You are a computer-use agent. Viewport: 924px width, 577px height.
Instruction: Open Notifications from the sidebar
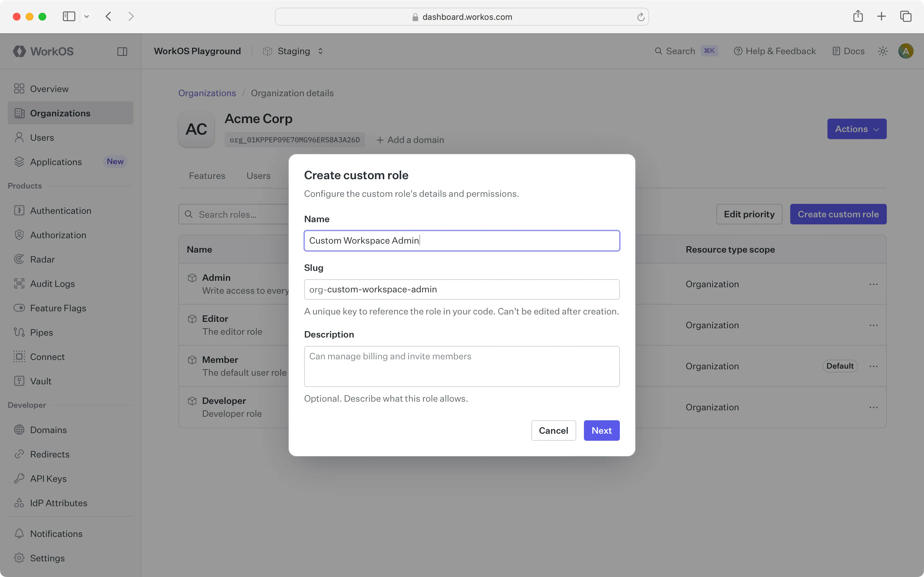pyautogui.click(x=56, y=533)
